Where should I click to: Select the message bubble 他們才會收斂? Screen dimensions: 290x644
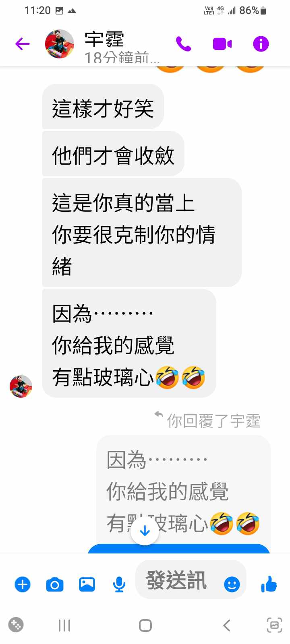(x=113, y=154)
